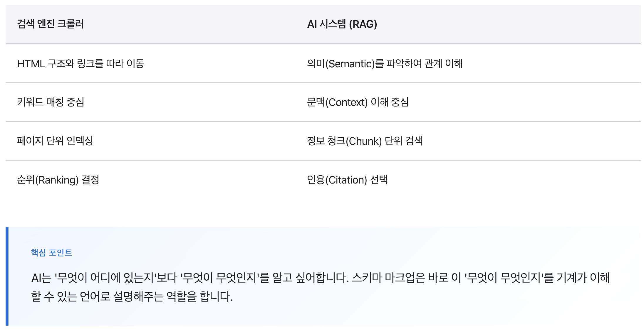Click the callout line ending '역할을 합니다.'
Image resolution: width=644 pixels, height=330 pixels.
[132, 296]
